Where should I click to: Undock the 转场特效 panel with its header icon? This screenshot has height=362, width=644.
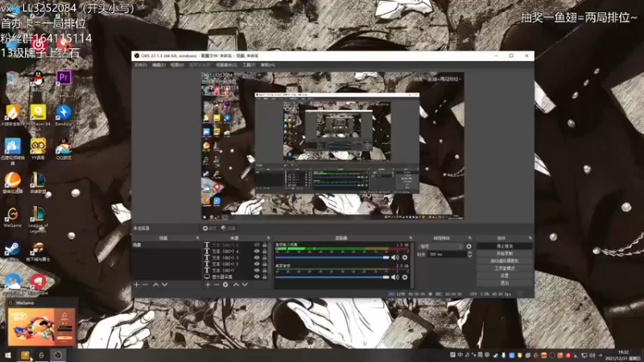[470, 238]
